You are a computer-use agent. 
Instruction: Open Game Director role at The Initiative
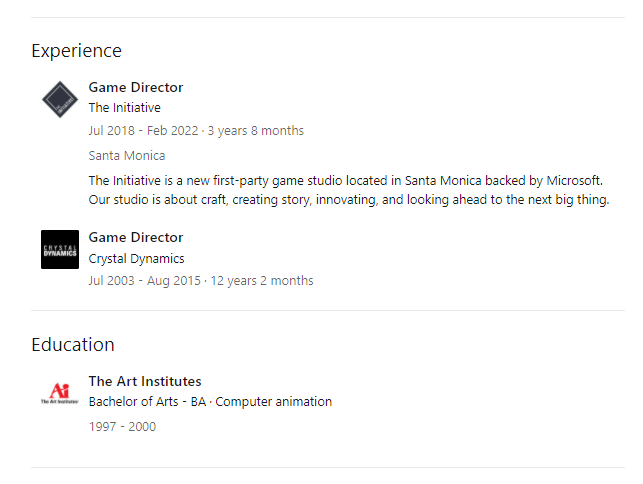[x=136, y=87]
